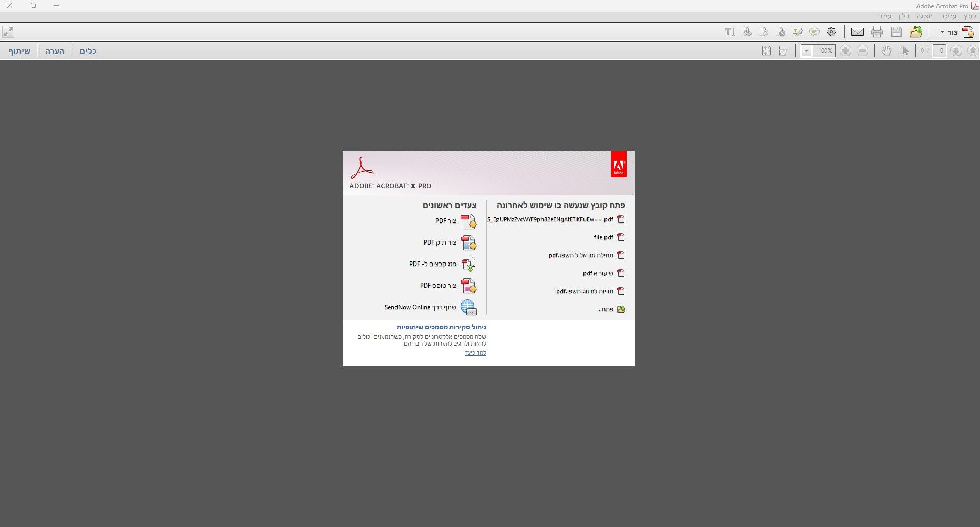
Task: Go to previous page with up arrow
Action: (x=973, y=51)
